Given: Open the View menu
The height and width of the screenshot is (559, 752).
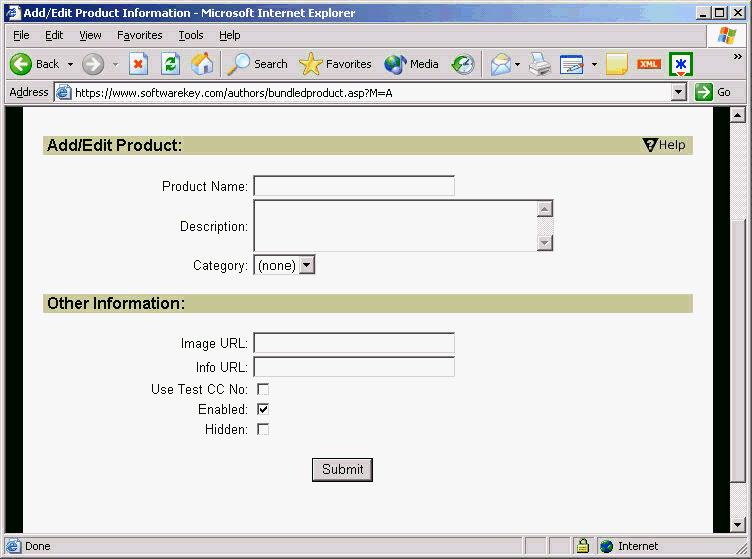Looking at the screenshot, I should tap(90, 35).
